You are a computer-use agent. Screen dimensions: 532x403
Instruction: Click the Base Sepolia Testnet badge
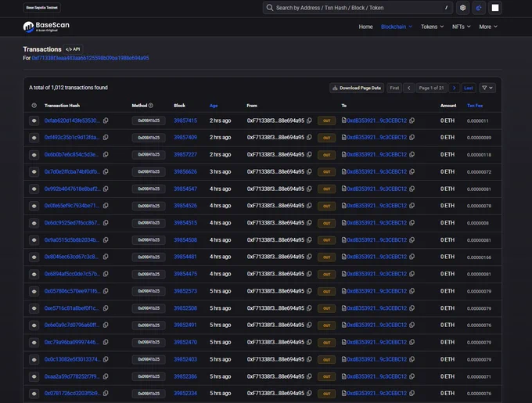(x=42, y=8)
